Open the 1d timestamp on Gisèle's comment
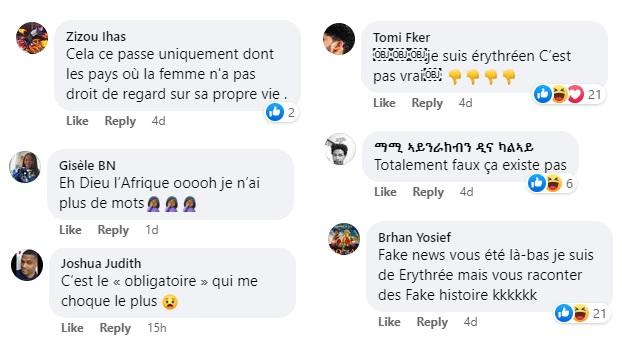 [152, 230]
